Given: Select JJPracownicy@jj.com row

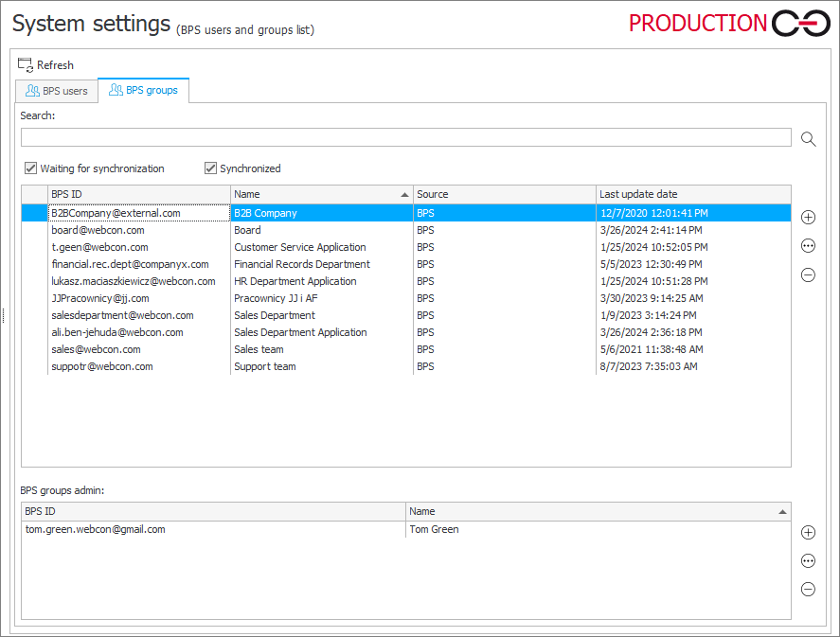Looking at the screenshot, I should pyautogui.click(x=406, y=298).
